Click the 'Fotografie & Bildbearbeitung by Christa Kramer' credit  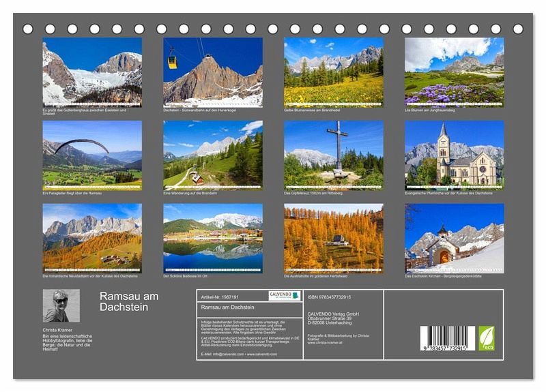[338, 337]
